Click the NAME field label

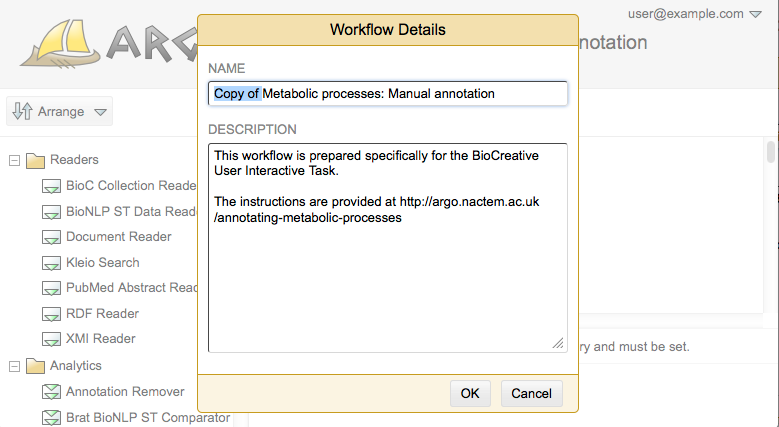coord(227,69)
